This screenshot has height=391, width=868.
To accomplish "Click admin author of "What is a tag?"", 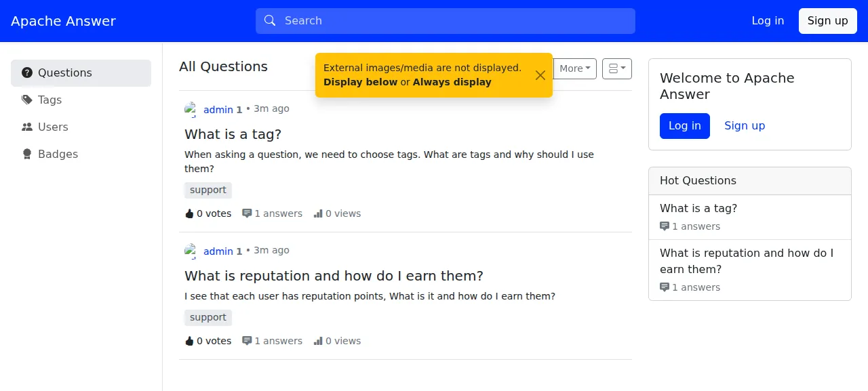I will 218,110.
